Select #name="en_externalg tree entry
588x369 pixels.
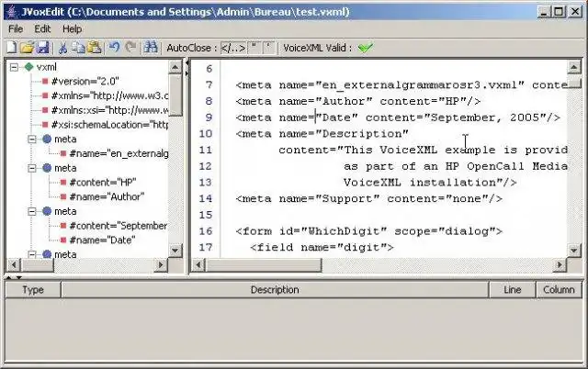pos(119,153)
